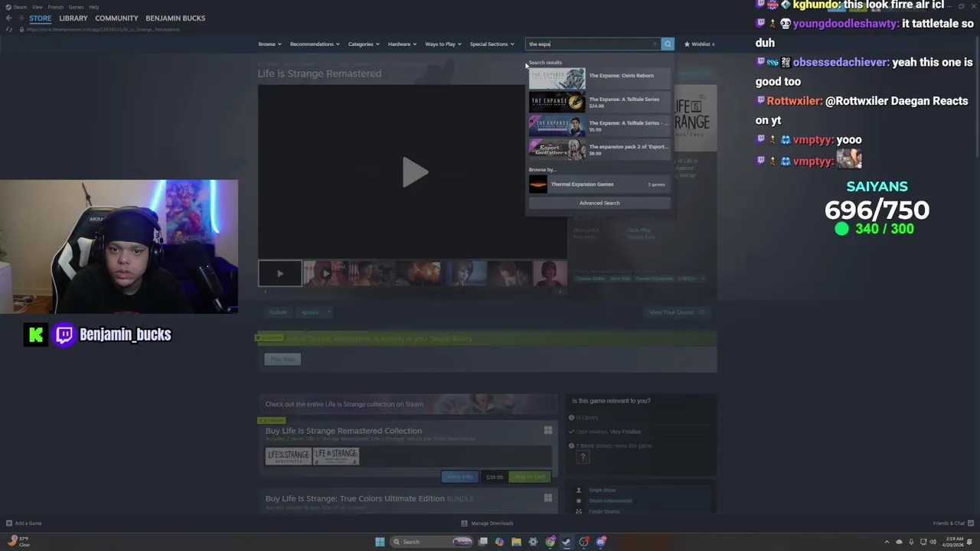Viewport: 980px width, 551px height.
Task: Expand the Special Sections dropdown
Action: click(x=492, y=44)
